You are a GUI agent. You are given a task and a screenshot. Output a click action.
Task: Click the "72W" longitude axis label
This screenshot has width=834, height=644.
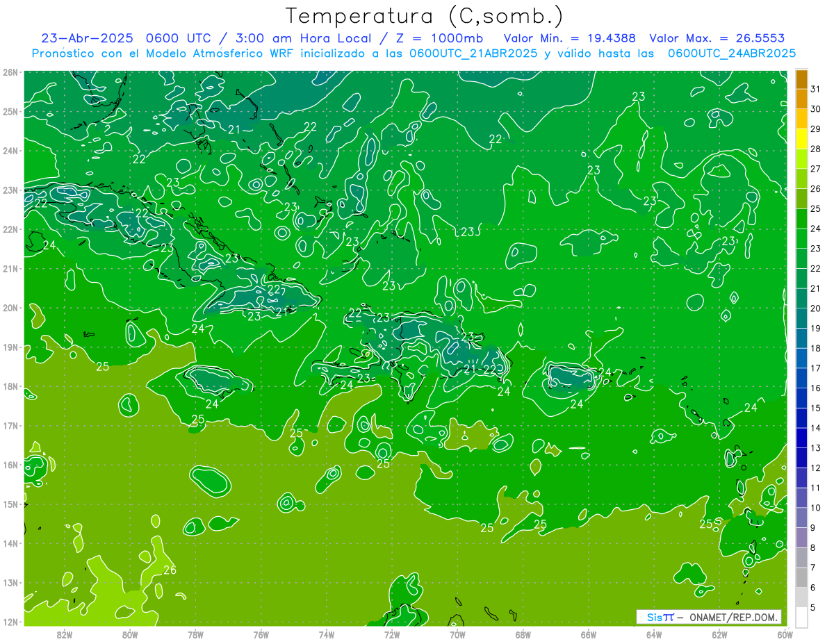[x=392, y=634]
